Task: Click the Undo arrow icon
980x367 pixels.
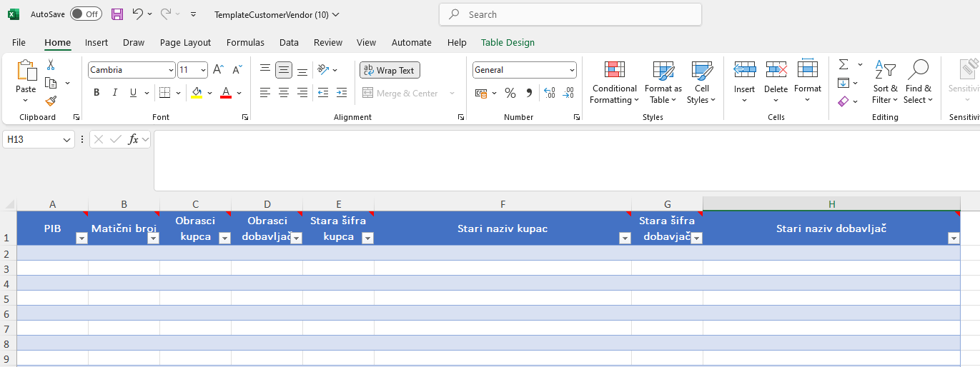Action: (137, 14)
